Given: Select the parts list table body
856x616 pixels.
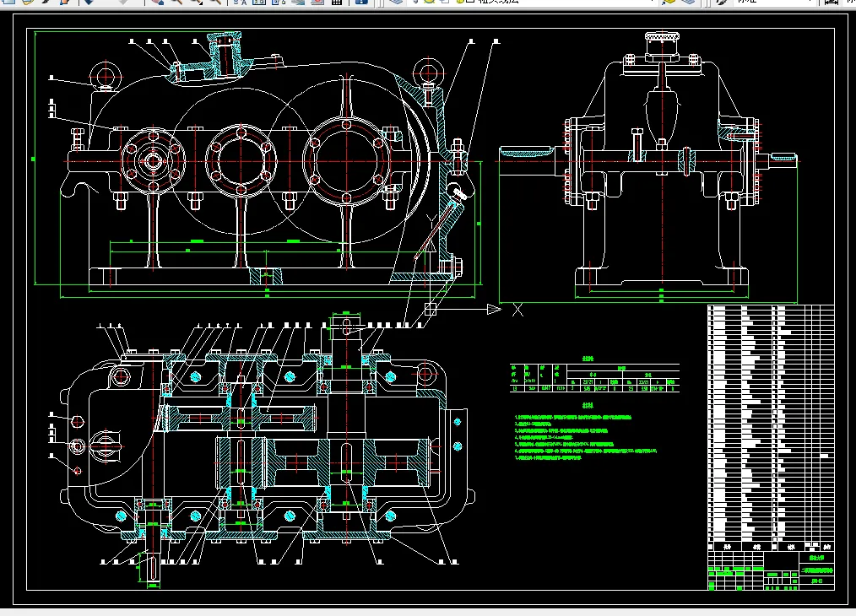Looking at the screenshot, I should click(771, 424).
